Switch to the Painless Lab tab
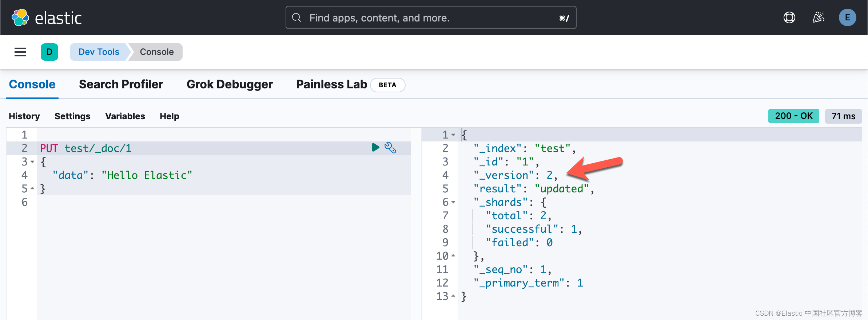 [331, 84]
